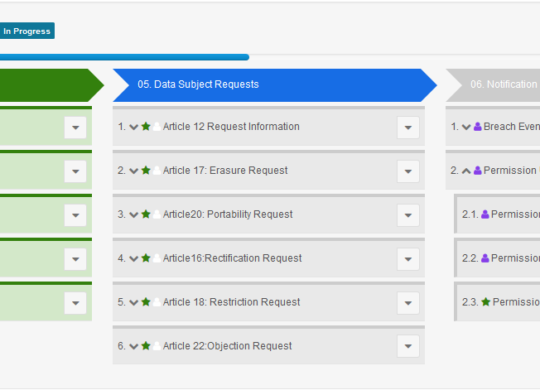Open dropdown menu for Article20: Portability Request

pyautogui.click(x=408, y=215)
